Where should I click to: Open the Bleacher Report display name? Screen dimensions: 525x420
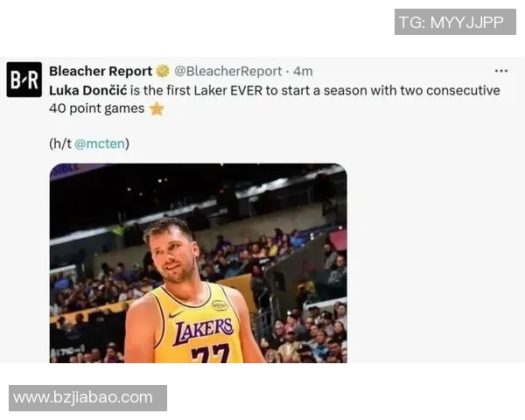point(101,71)
